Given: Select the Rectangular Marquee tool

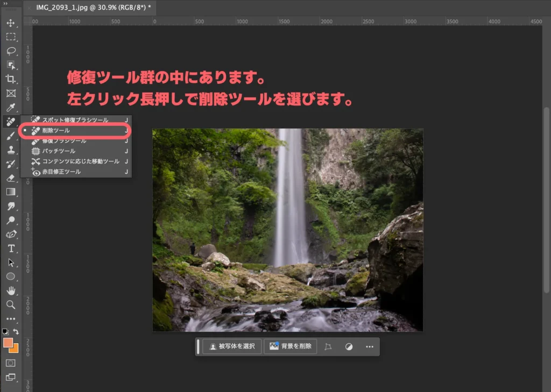Looking at the screenshot, I should [x=10, y=37].
